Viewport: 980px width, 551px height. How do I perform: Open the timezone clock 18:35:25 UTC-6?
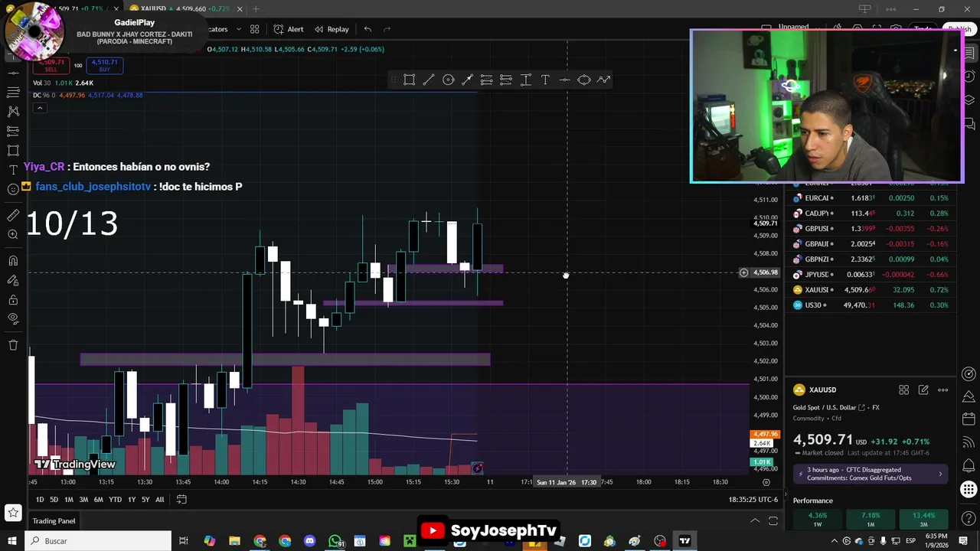[753, 500]
